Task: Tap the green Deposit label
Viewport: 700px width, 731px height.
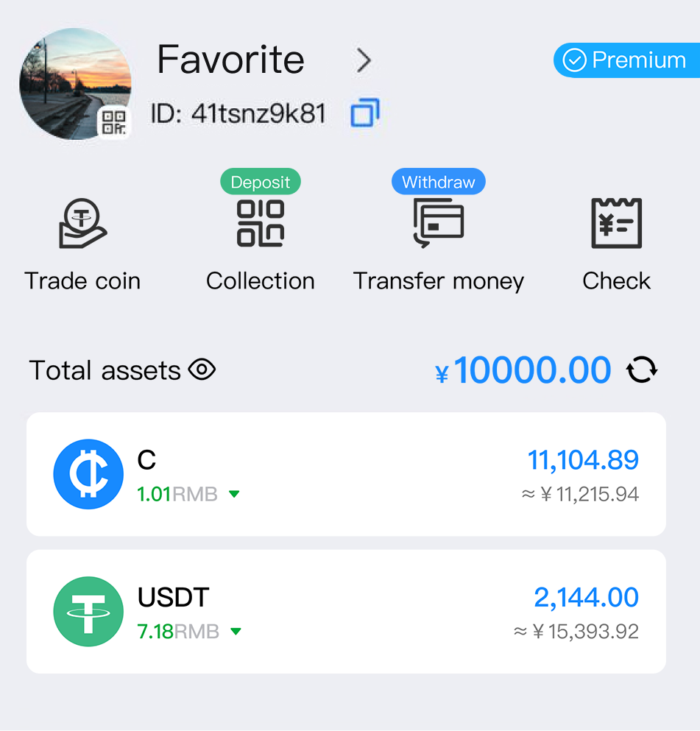Action: point(261,182)
